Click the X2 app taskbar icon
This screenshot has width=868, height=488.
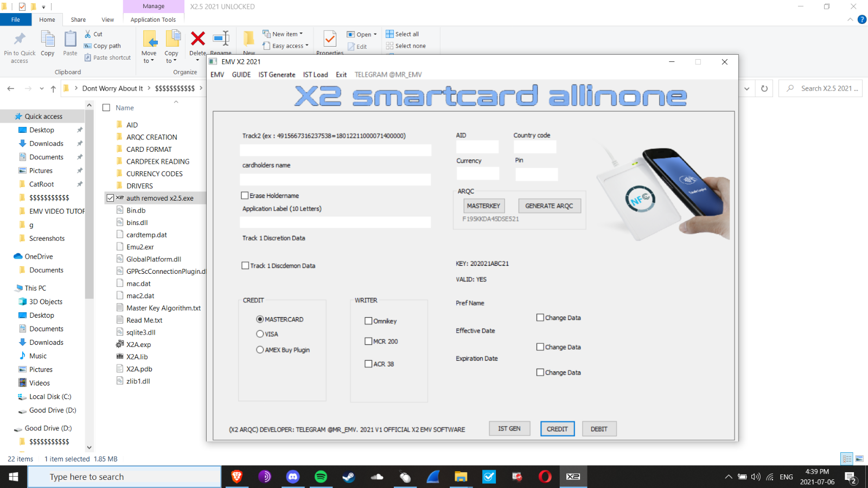pyautogui.click(x=573, y=477)
